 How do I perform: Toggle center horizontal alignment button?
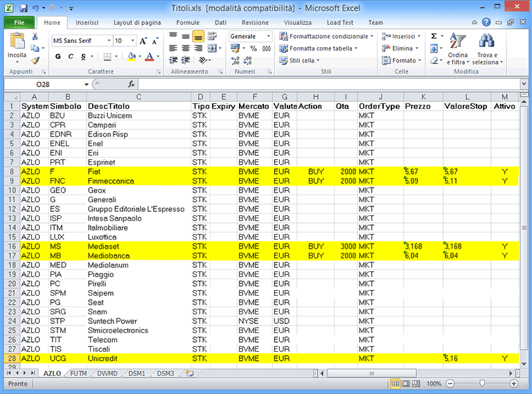(x=186, y=48)
